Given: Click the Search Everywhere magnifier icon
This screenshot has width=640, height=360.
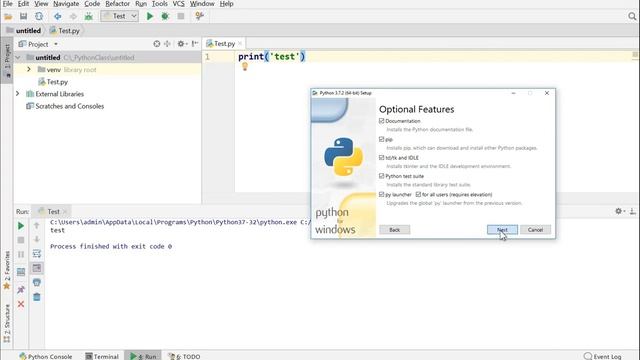Looking at the screenshot, I should pos(632,16).
